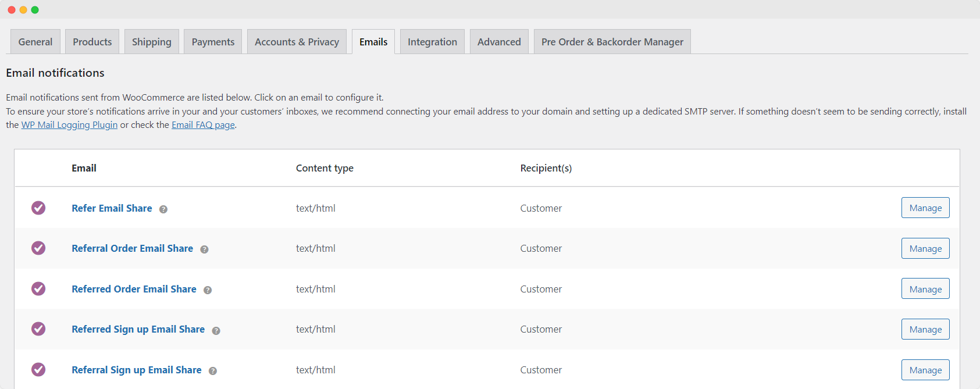980x389 pixels.
Task: Click enabled checkmark on Referred Order Email Share row
Action: coord(38,289)
